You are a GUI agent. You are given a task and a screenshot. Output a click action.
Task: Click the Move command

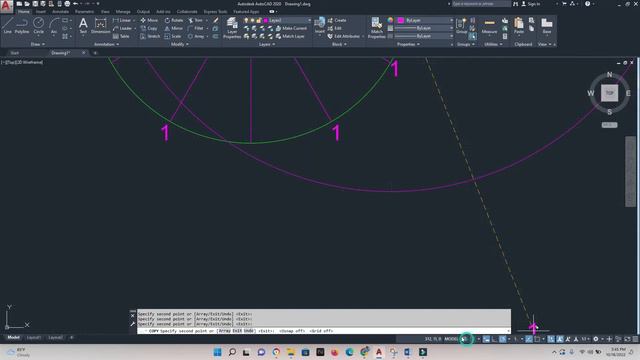(149, 20)
